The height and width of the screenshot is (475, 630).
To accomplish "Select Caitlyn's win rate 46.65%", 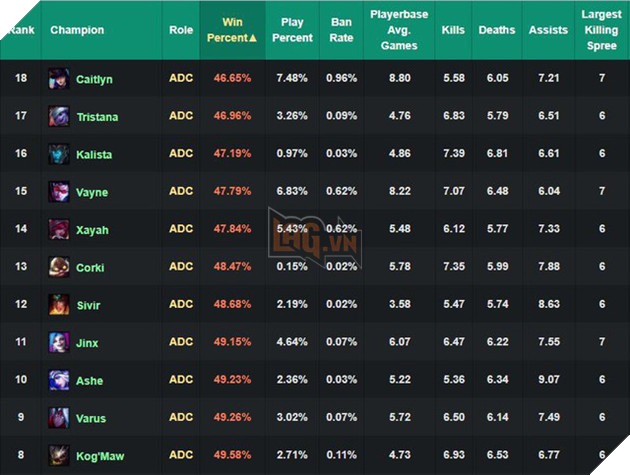I will click(232, 78).
